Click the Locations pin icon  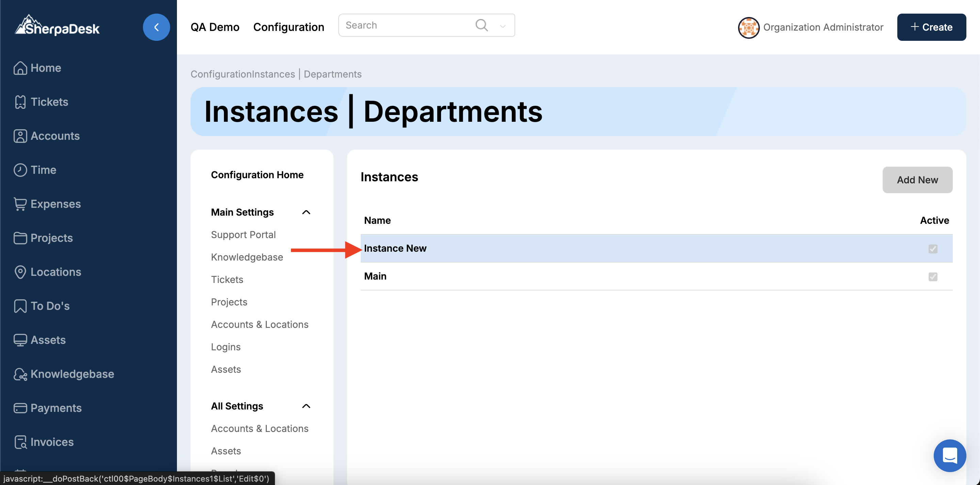(x=20, y=272)
